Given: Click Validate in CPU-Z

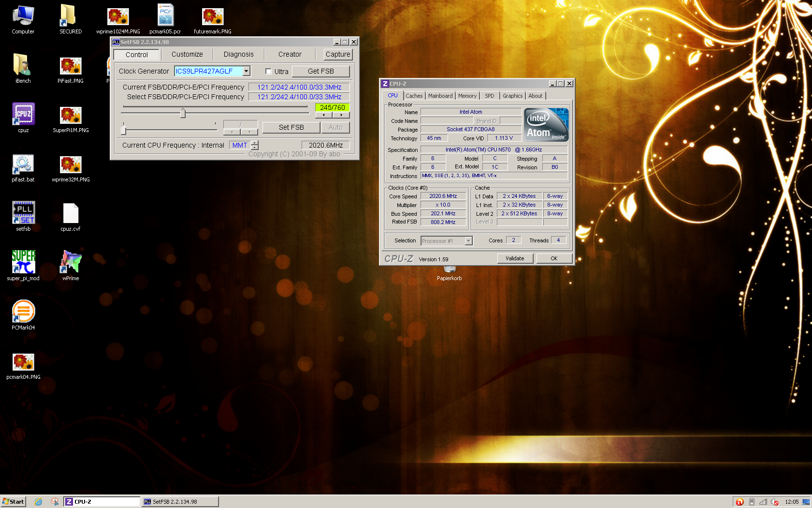Looking at the screenshot, I should click(515, 258).
